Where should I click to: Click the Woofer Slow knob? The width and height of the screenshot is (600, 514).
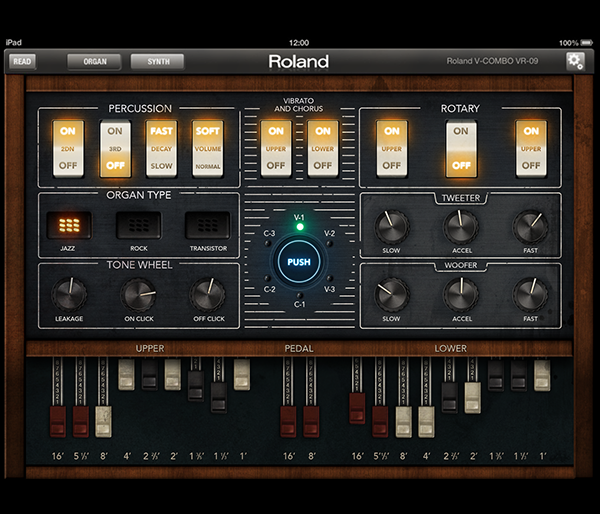pyautogui.click(x=391, y=294)
